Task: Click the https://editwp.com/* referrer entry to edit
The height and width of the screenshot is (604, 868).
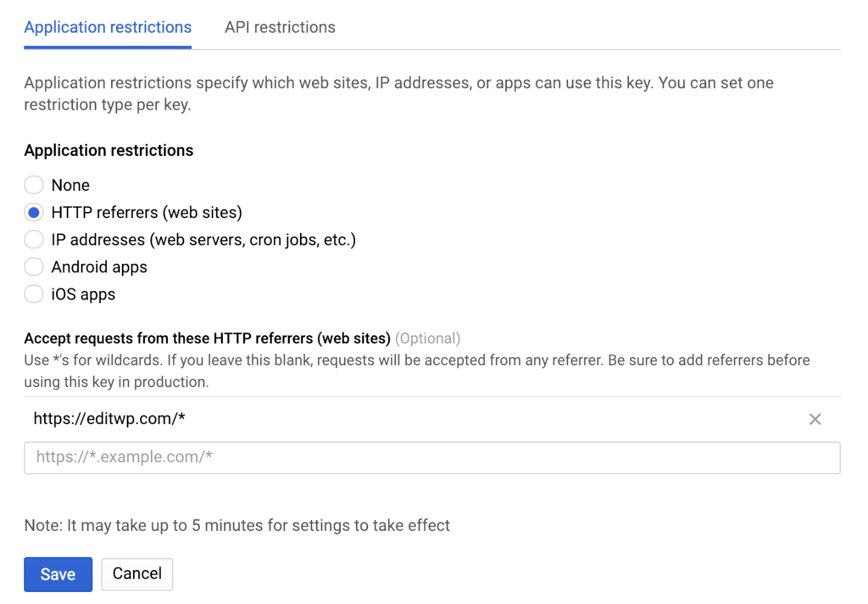Action: coord(109,419)
